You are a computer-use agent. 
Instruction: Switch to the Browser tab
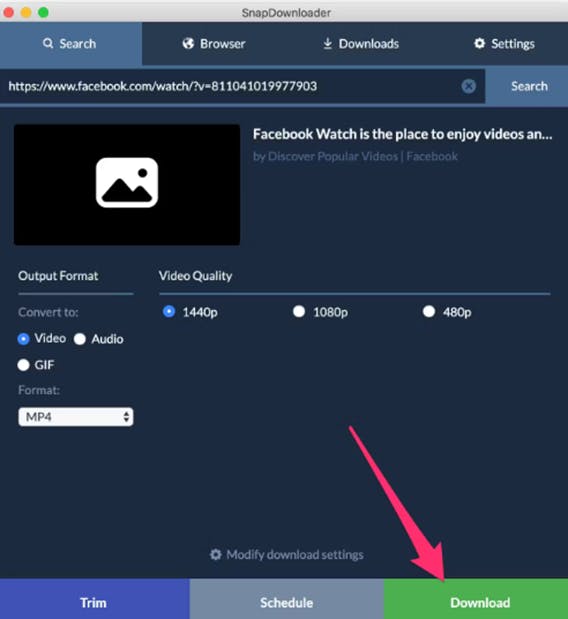tap(214, 44)
